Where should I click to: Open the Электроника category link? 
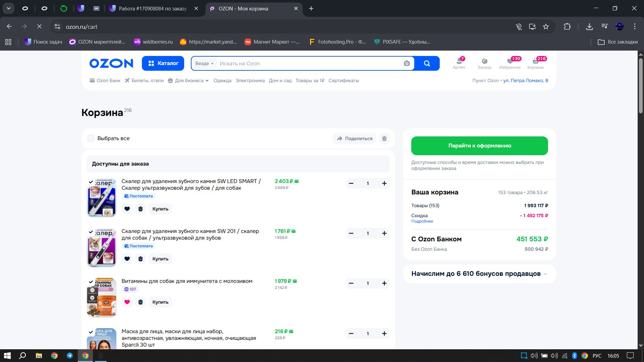250,80
